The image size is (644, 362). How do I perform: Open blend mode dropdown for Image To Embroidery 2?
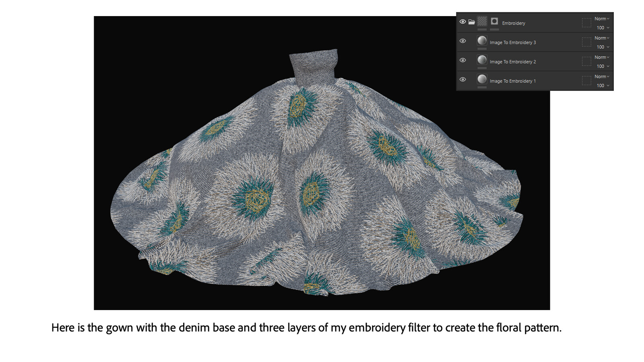point(602,58)
